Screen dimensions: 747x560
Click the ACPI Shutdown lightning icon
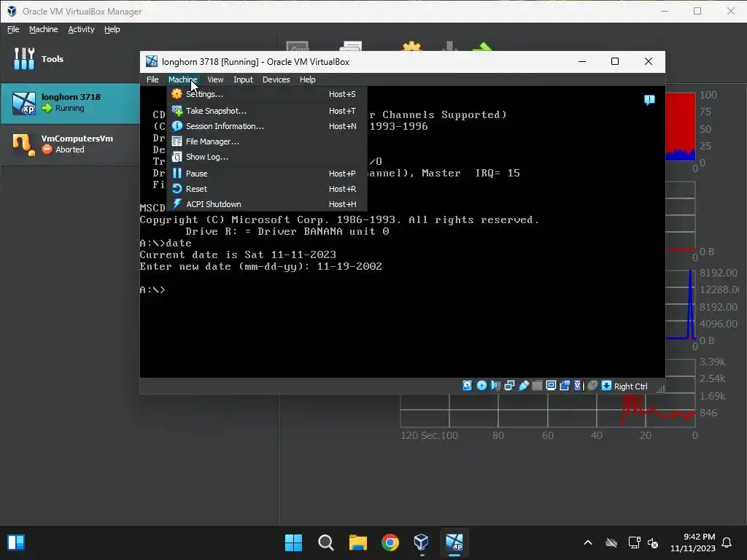[177, 204]
